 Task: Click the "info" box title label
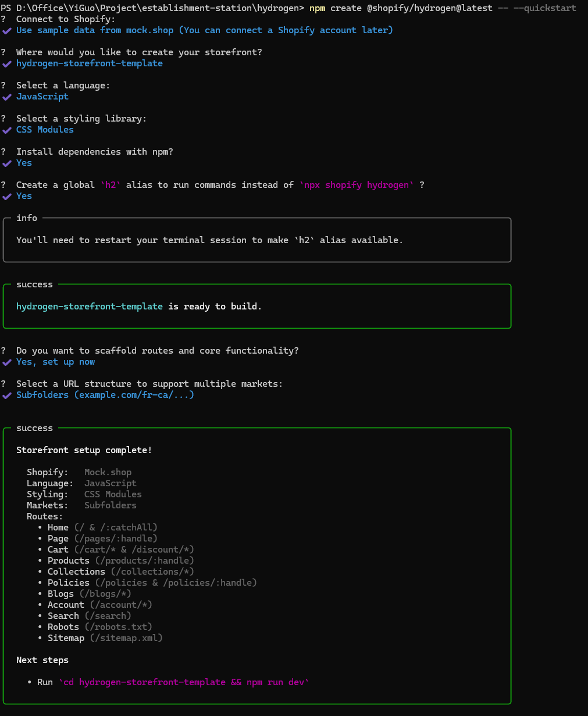click(x=27, y=218)
